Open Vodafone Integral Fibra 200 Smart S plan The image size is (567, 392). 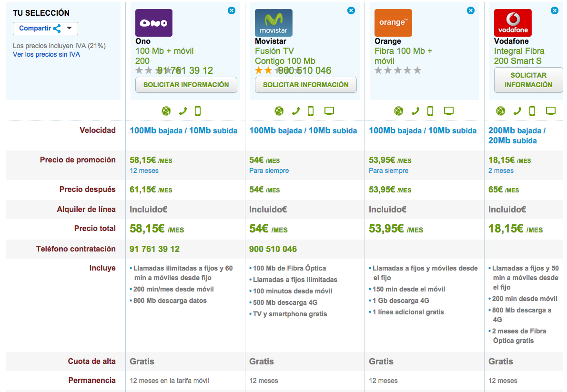519,56
